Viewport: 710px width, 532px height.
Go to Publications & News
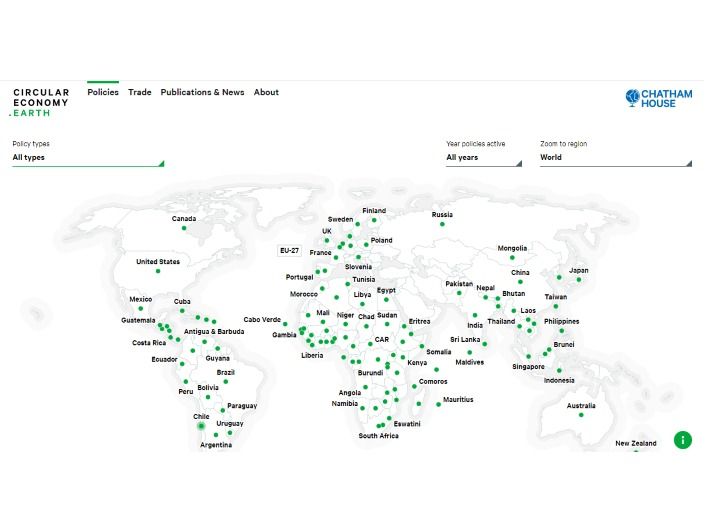pos(204,93)
